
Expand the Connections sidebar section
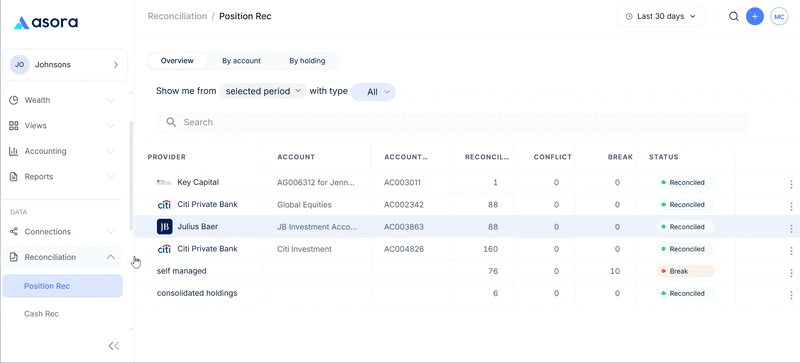tap(62, 232)
